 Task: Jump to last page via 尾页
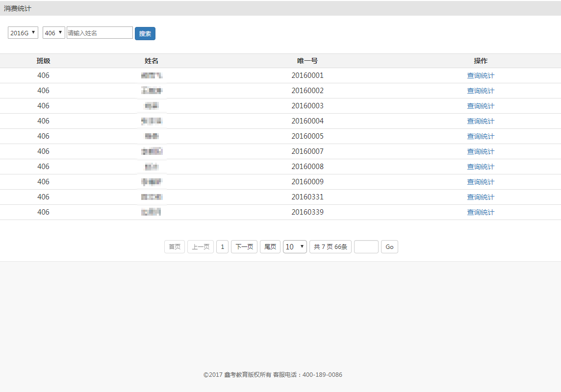[x=270, y=246]
